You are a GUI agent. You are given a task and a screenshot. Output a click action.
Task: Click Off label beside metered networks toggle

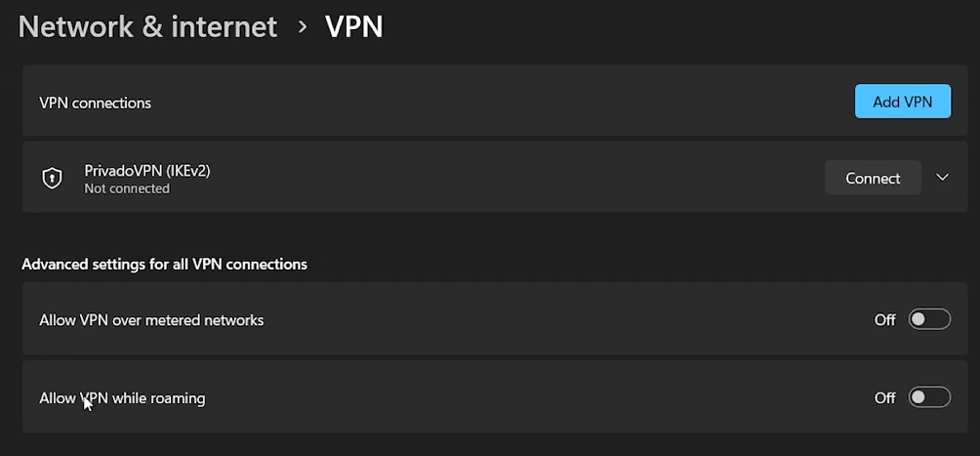tap(884, 319)
